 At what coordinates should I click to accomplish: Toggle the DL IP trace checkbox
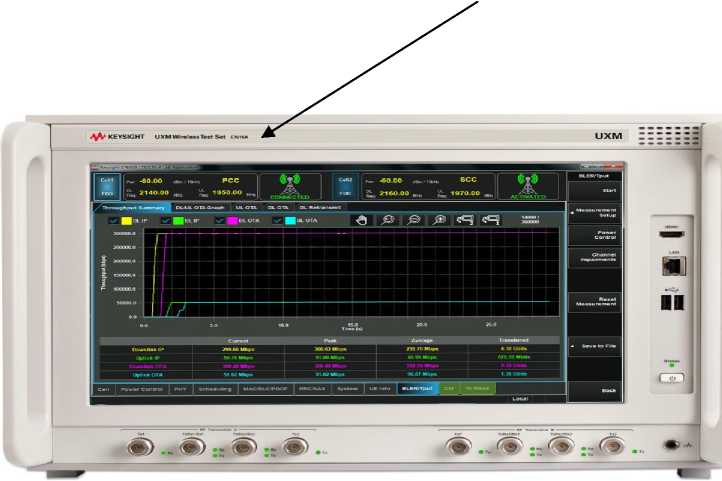click(113, 221)
